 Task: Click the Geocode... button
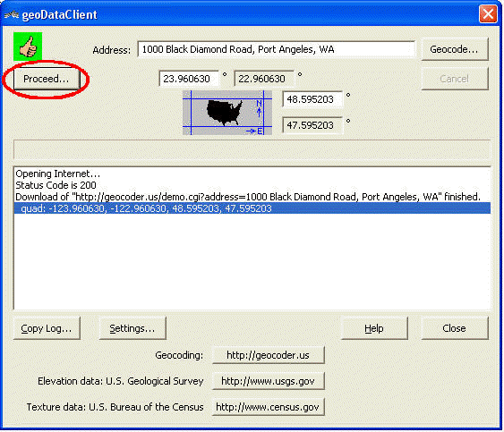[x=454, y=49]
